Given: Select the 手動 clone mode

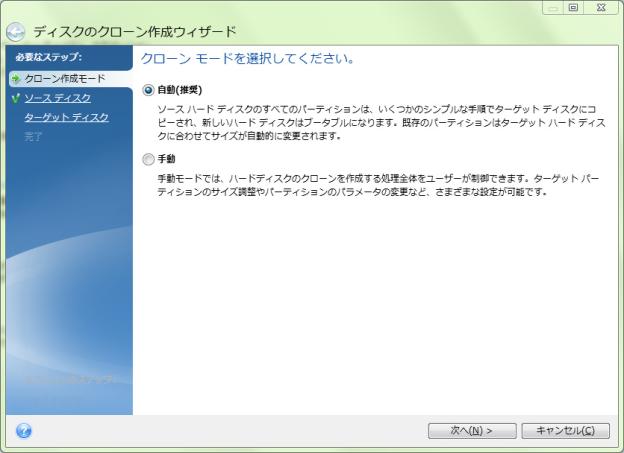Looking at the screenshot, I should (148, 159).
